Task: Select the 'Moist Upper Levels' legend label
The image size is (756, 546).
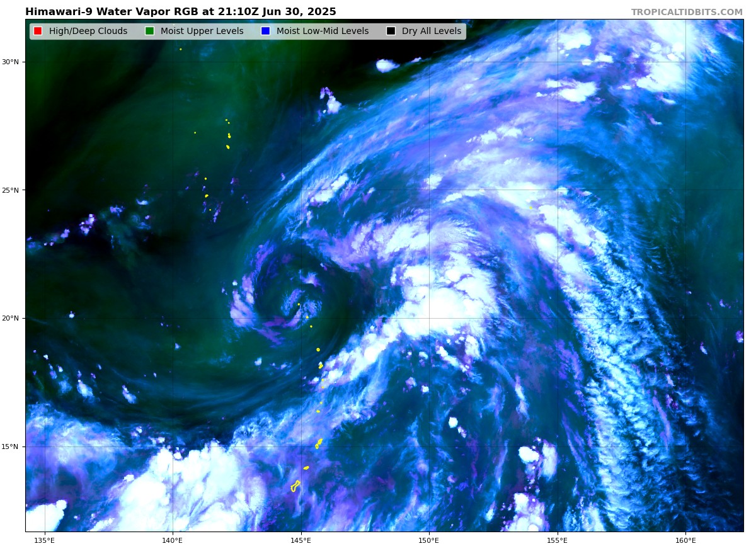Action: pyautogui.click(x=202, y=31)
